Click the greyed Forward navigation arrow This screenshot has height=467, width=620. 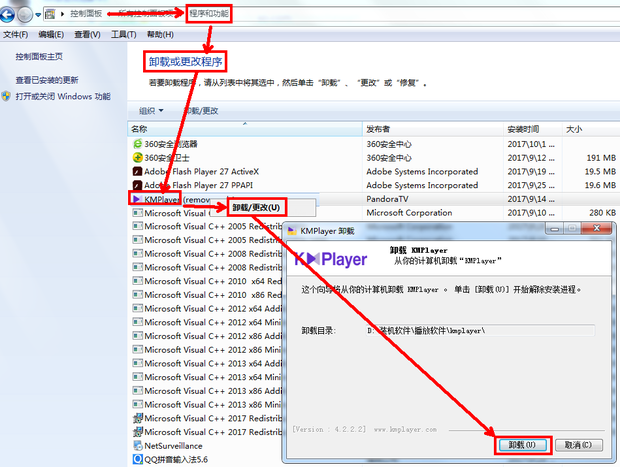click(x=25, y=15)
